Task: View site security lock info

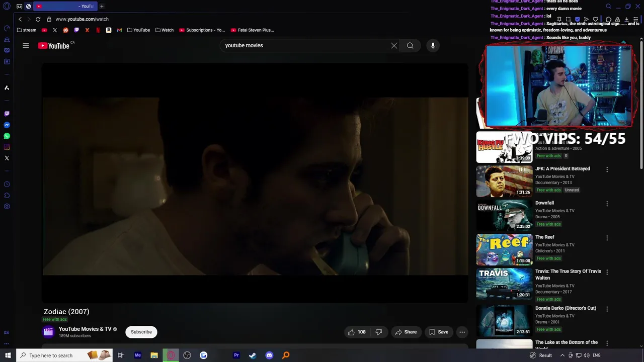Action: pyautogui.click(x=49, y=19)
